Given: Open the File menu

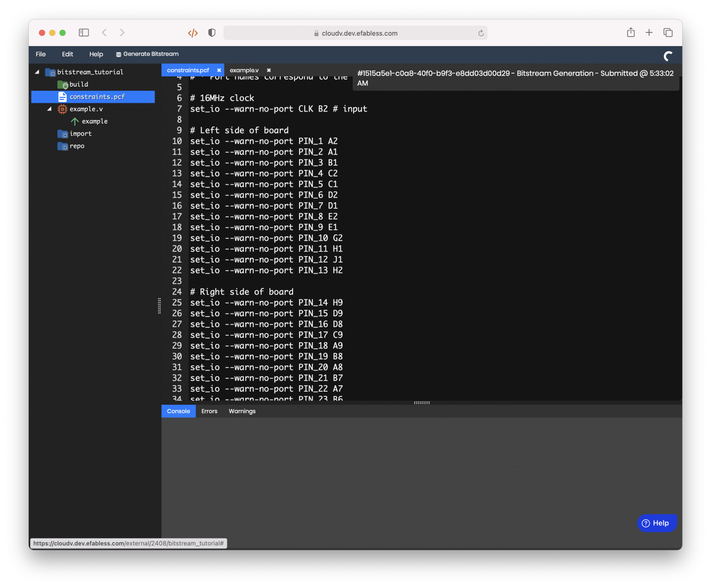Looking at the screenshot, I should (41, 54).
